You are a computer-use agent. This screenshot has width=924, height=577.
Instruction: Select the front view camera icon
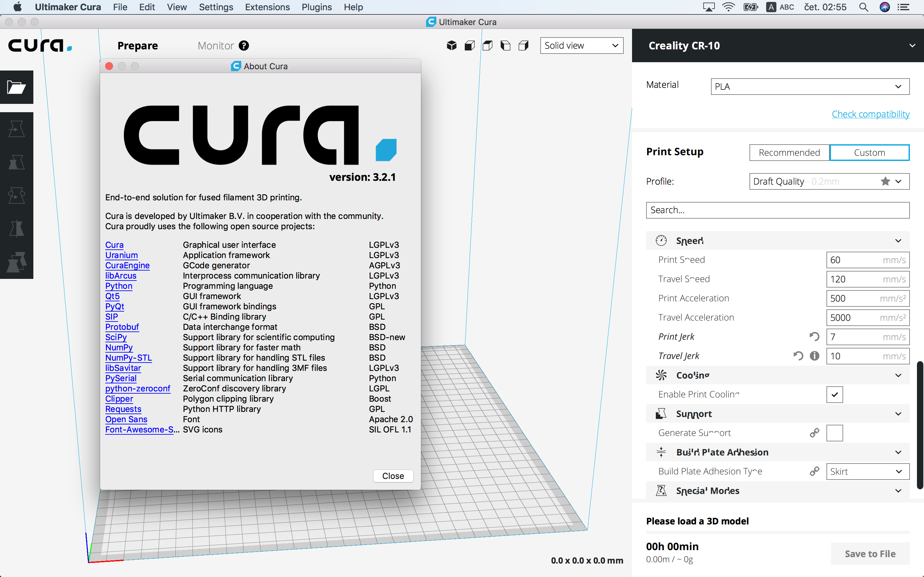(x=470, y=46)
